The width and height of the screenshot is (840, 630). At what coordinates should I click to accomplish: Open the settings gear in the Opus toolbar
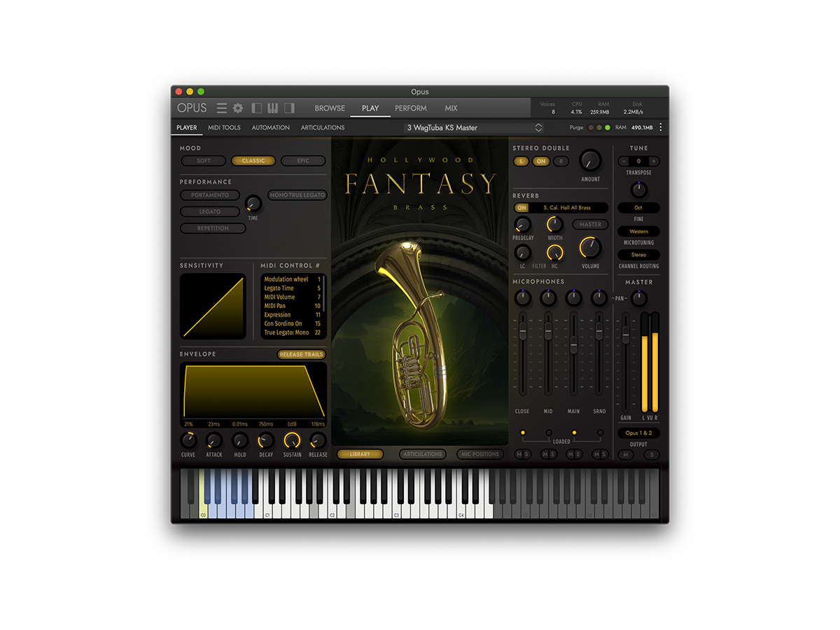(x=238, y=108)
